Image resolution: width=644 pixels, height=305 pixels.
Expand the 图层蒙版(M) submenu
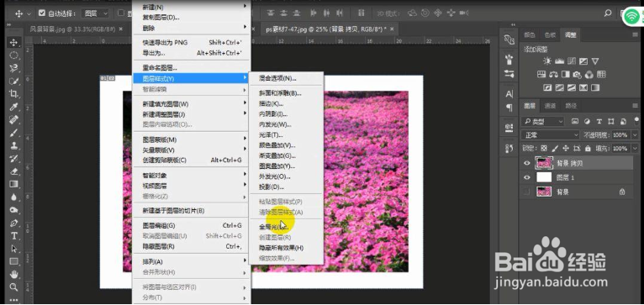191,139
